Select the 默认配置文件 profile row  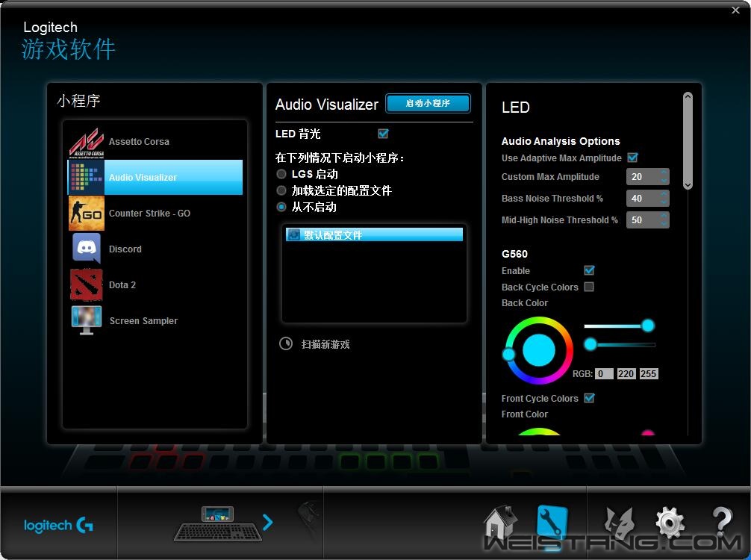[374, 234]
